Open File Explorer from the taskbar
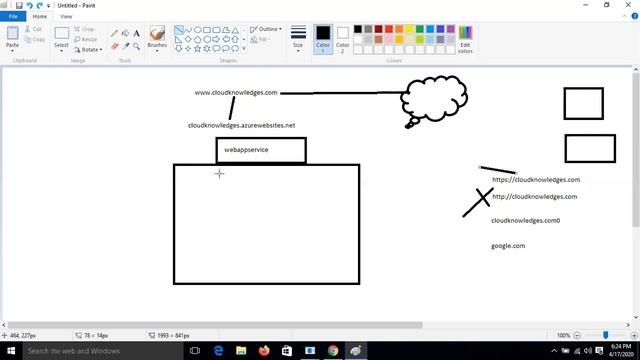This screenshot has height=360, width=640. 241,351
